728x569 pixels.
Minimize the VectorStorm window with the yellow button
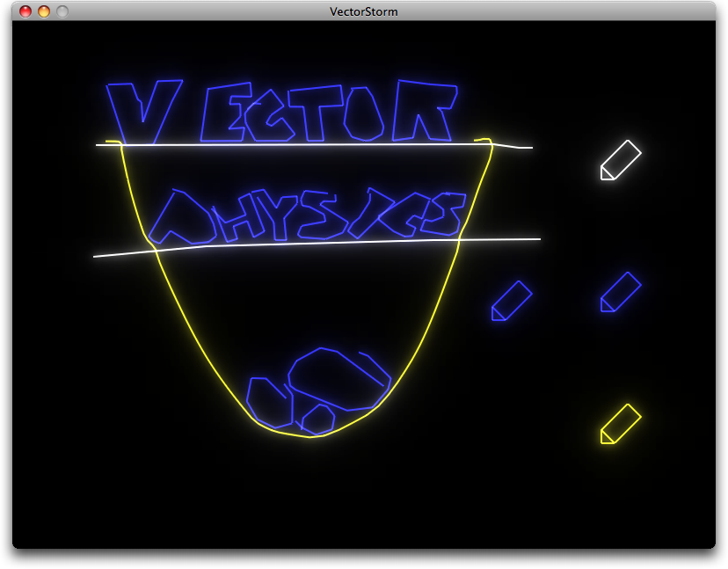click(44, 11)
